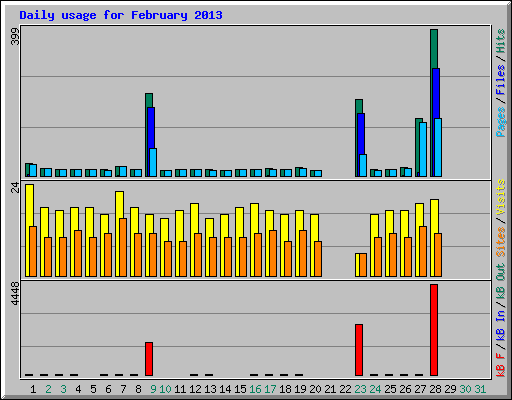Click the dark blue files bar for day 23
This screenshot has height=400, width=512.
361,134
